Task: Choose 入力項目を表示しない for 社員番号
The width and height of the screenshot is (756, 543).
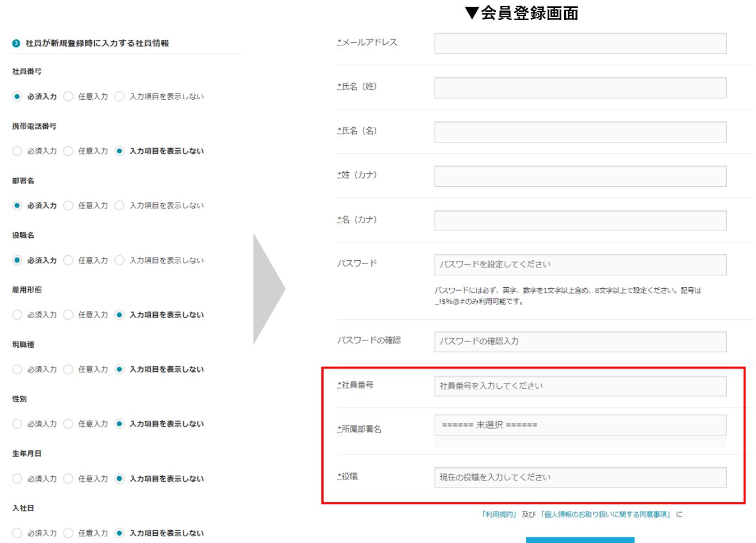Action: pyautogui.click(x=119, y=96)
